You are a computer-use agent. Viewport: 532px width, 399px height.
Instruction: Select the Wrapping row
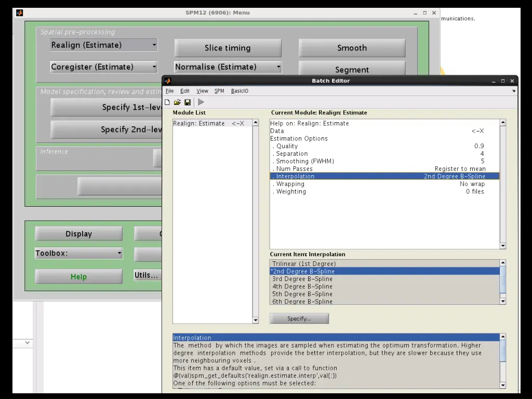384,184
